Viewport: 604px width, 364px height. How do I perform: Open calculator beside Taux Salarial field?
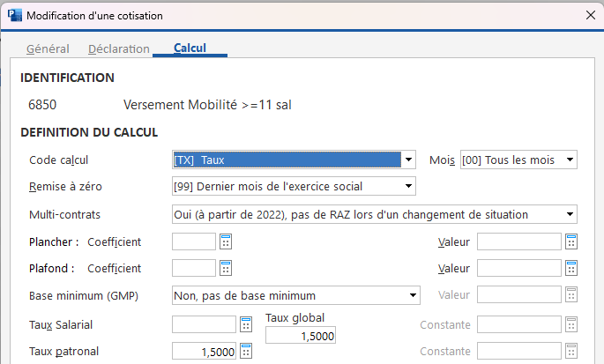[x=245, y=325]
